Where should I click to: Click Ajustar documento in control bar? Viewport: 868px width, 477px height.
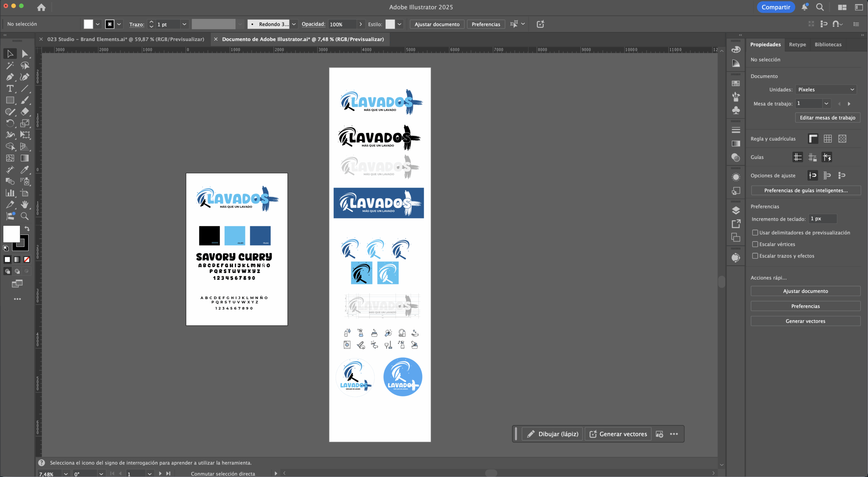click(437, 24)
